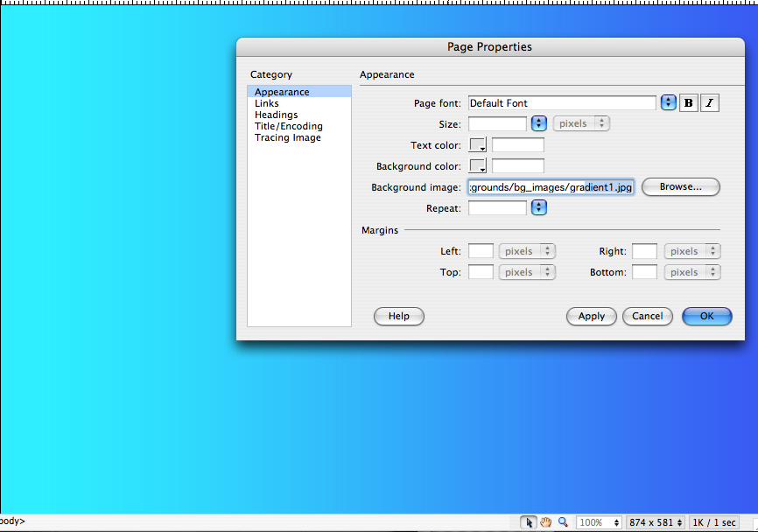Screen dimensions: 758x532
Task: Open the Repeat dropdown arrow
Action: [x=539, y=208]
